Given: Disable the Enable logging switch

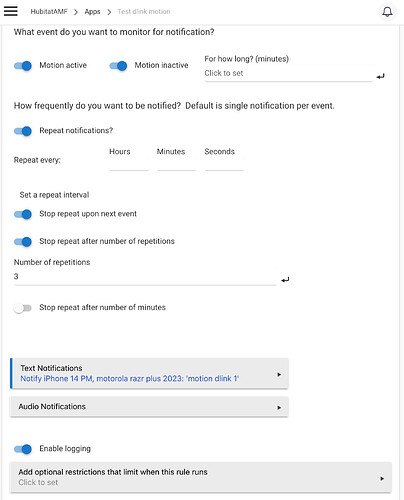Looking at the screenshot, I should point(23,449).
